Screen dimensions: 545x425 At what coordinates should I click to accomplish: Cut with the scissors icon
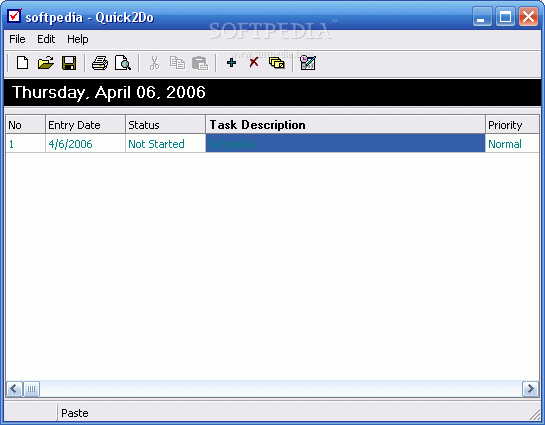(x=154, y=63)
